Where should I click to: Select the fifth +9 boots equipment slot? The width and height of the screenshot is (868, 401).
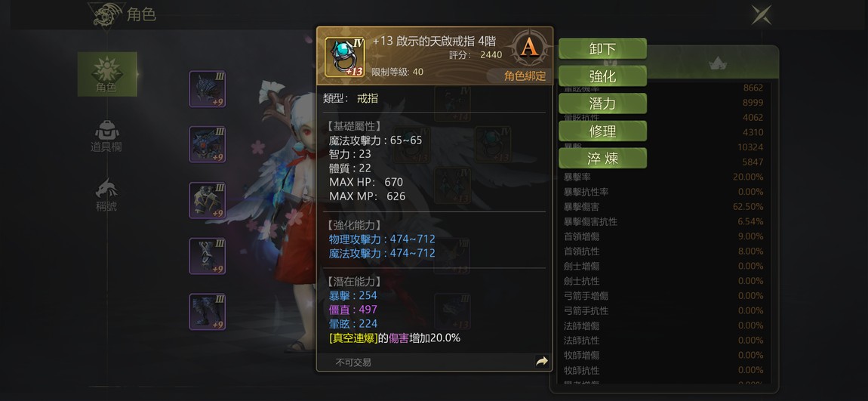point(207,312)
